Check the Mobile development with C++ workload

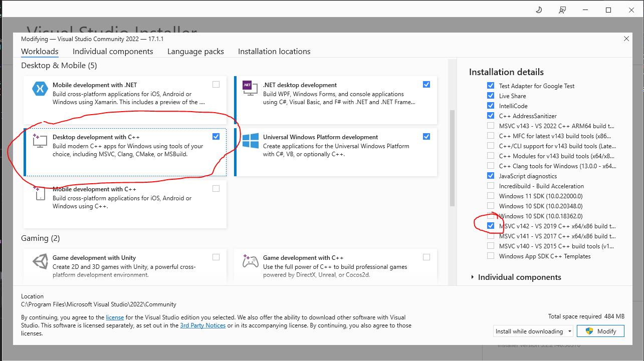[216, 189]
